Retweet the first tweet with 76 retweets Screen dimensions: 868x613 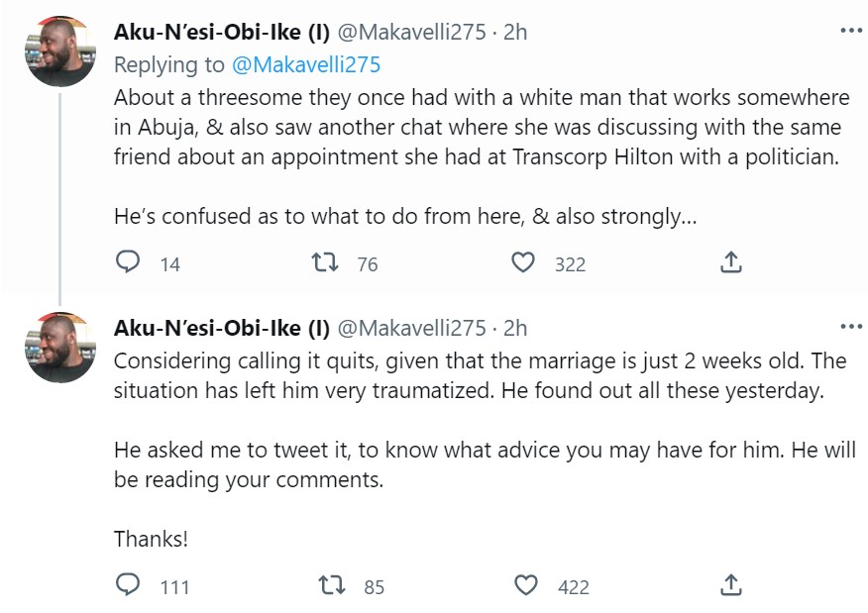323,262
